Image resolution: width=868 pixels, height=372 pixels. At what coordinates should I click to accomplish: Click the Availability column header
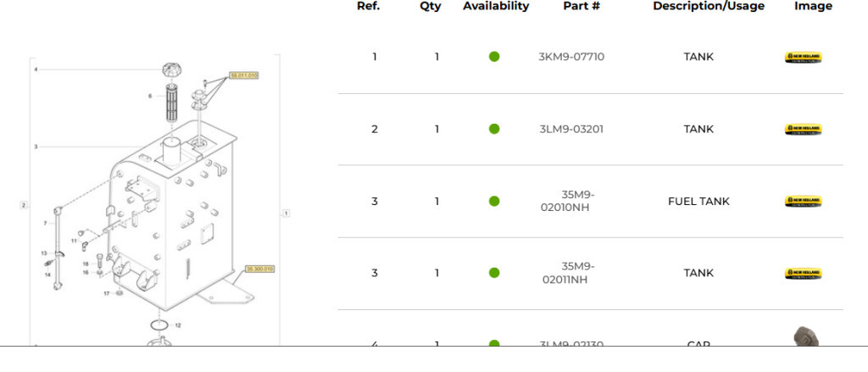[x=496, y=6]
